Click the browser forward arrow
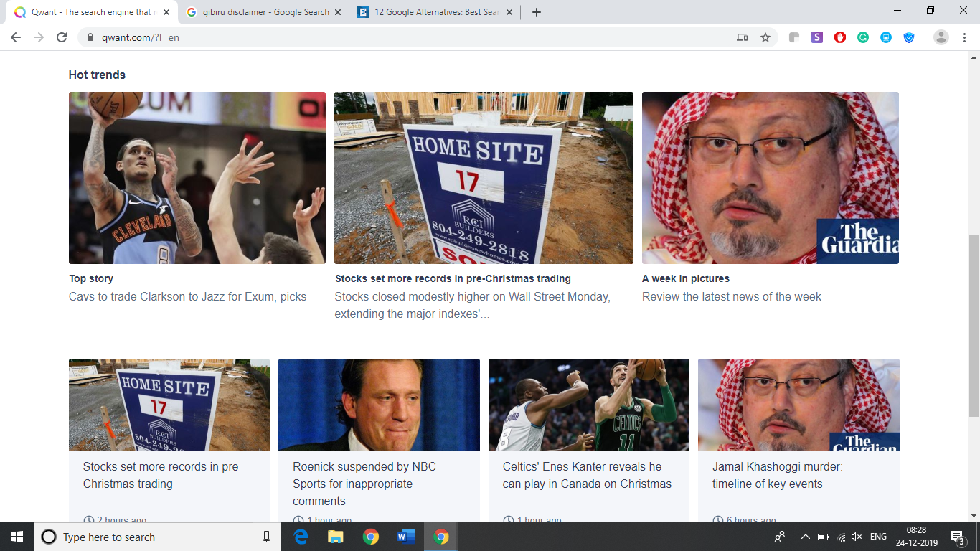Screen dimensions: 980x551 tap(39, 37)
